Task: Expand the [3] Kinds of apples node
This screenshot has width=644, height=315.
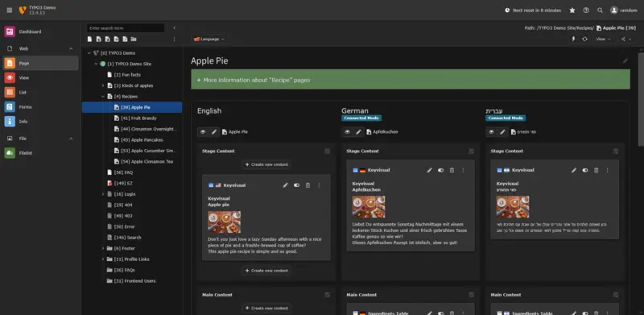Action: pyautogui.click(x=103, y=85)
